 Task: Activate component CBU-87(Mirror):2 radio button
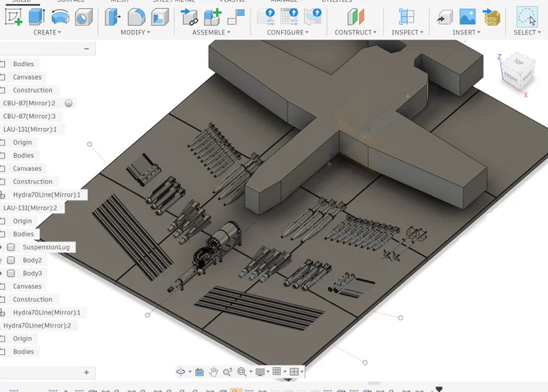click(x=68, y=103)
